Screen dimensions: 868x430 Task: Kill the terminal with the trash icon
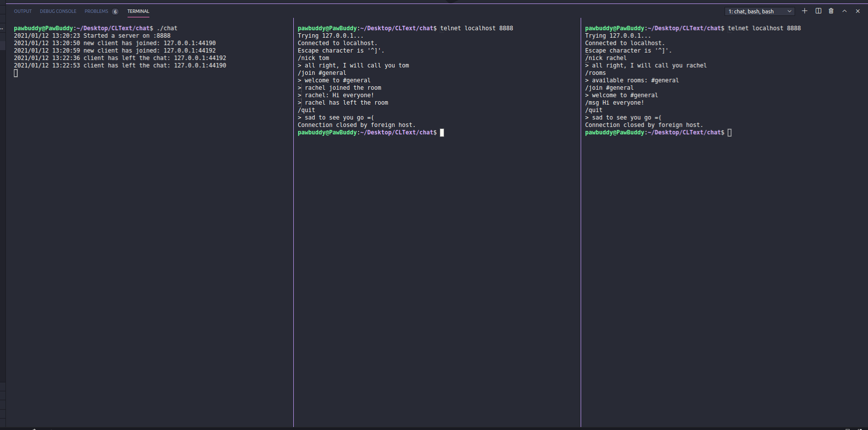point(831,11)
